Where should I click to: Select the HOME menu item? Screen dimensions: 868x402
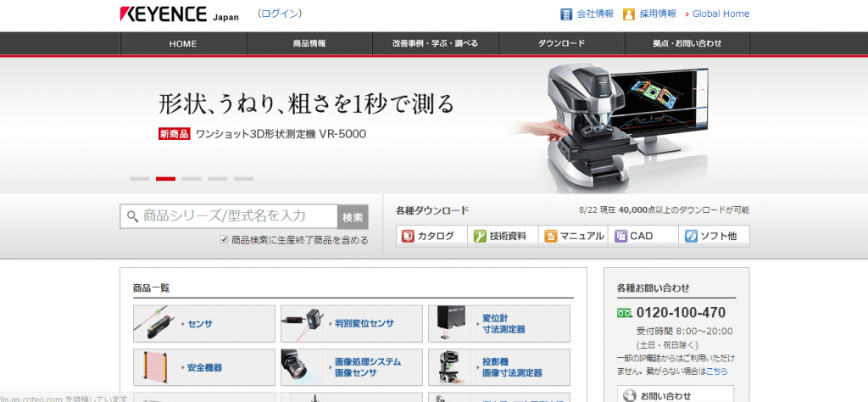(183, 44)
